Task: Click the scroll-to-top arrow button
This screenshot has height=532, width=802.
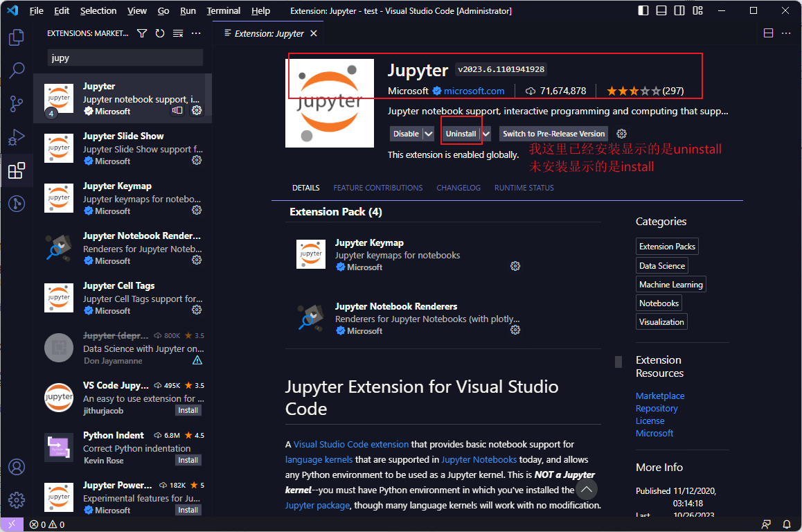Action: 587,490
